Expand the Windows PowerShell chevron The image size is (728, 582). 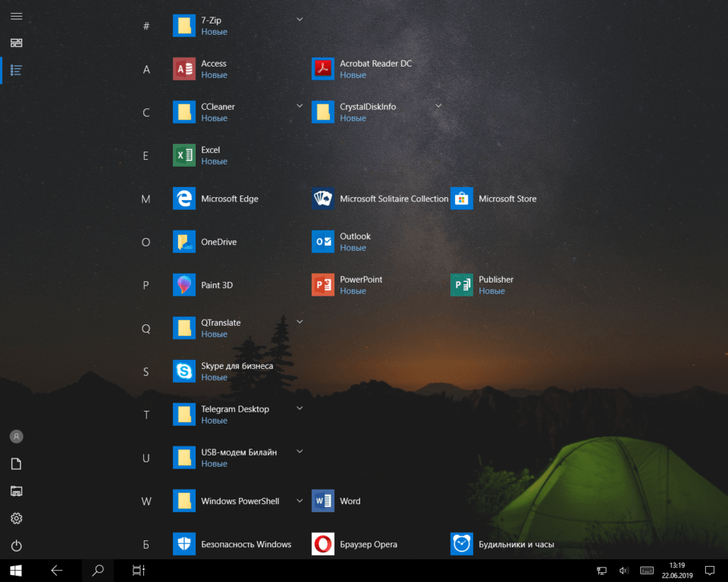tap(300, 501)
